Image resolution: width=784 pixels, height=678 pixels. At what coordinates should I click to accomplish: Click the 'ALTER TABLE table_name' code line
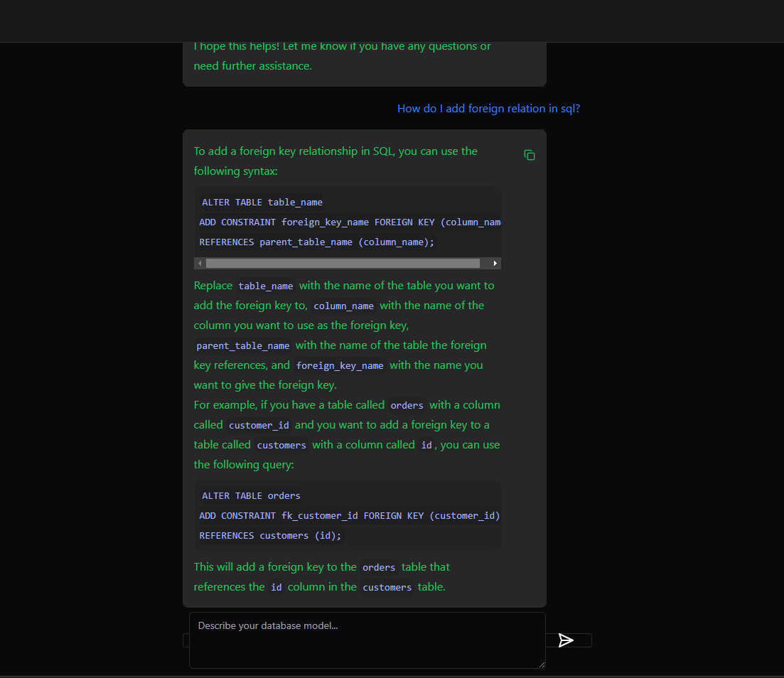coord(262,202)
